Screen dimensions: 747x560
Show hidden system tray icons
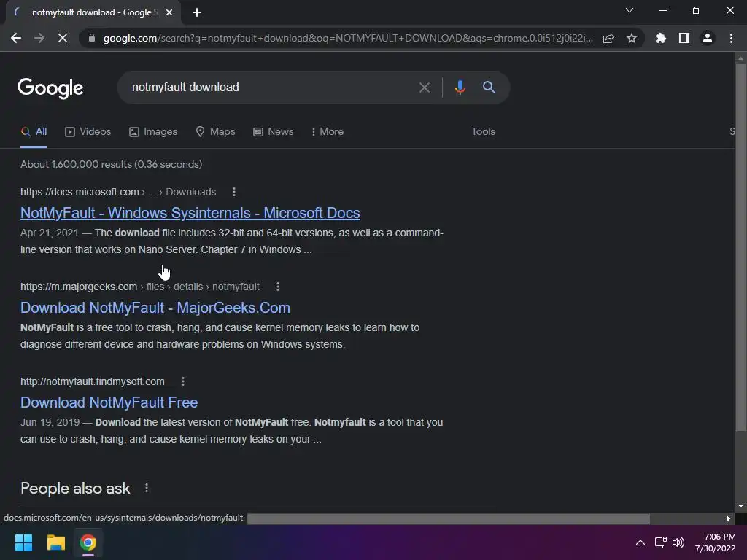coord(640,542)
